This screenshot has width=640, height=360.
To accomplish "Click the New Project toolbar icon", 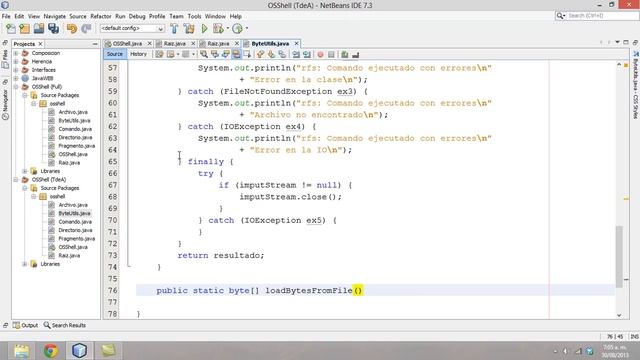I will click(x=24, y=29).
